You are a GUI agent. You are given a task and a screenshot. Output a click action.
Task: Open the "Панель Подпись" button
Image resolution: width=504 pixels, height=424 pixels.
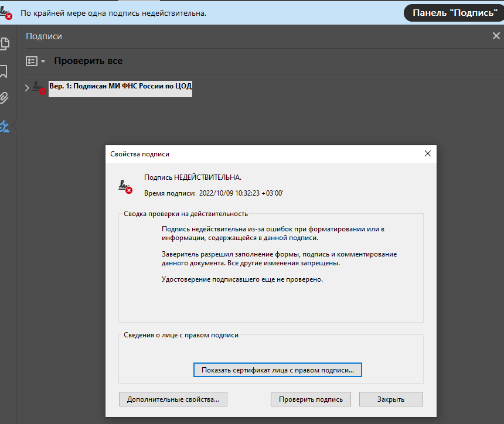[455, 13]
